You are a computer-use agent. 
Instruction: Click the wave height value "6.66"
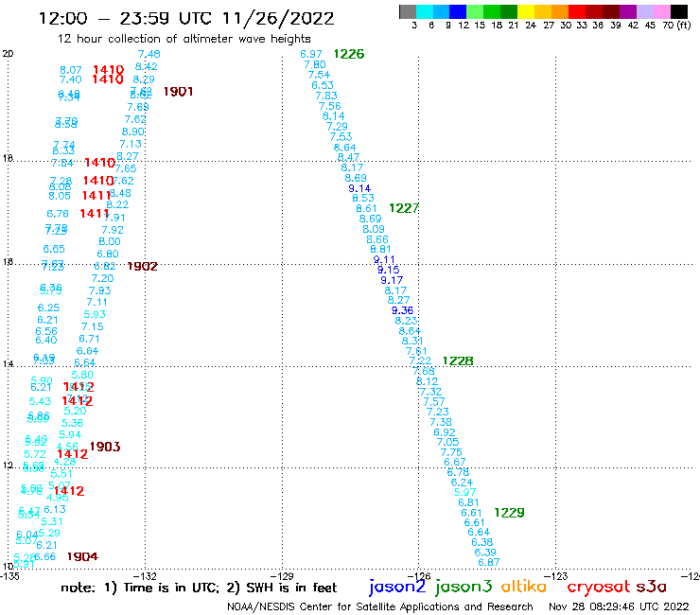(x=45, y=556)
